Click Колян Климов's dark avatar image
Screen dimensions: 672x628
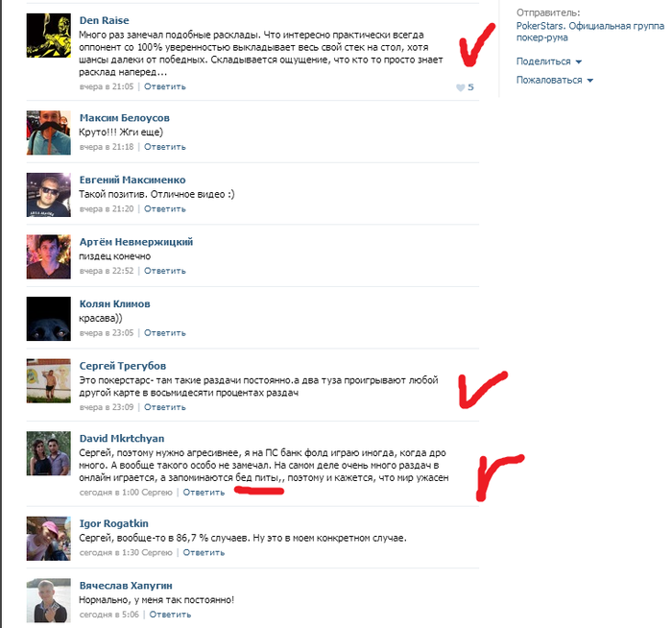pos(48,319)
